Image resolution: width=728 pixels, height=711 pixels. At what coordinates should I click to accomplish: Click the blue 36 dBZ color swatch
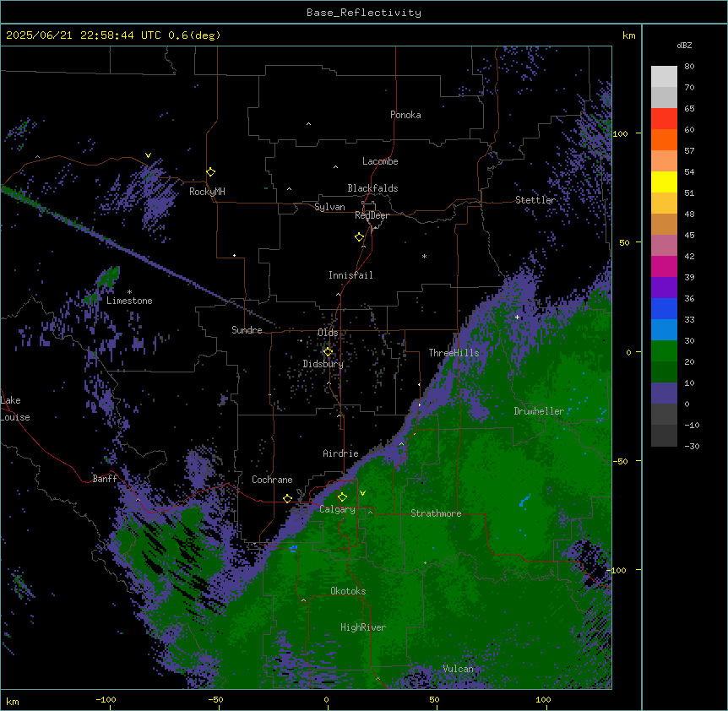(664, 308)
